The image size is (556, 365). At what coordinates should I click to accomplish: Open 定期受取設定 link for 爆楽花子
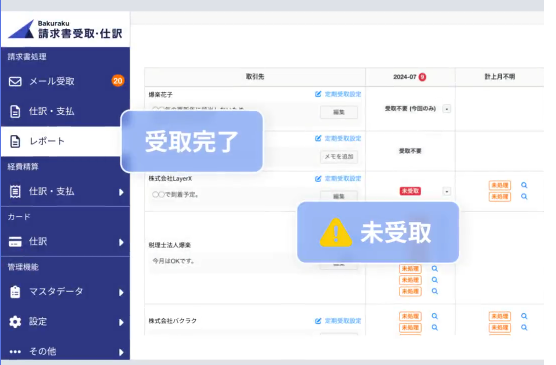tap(343, 94)
